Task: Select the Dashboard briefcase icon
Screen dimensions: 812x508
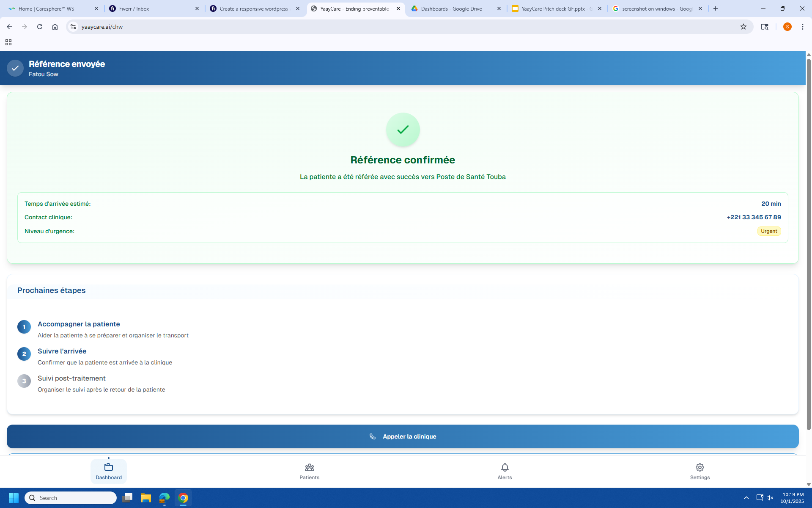Action: coord(108,467)
